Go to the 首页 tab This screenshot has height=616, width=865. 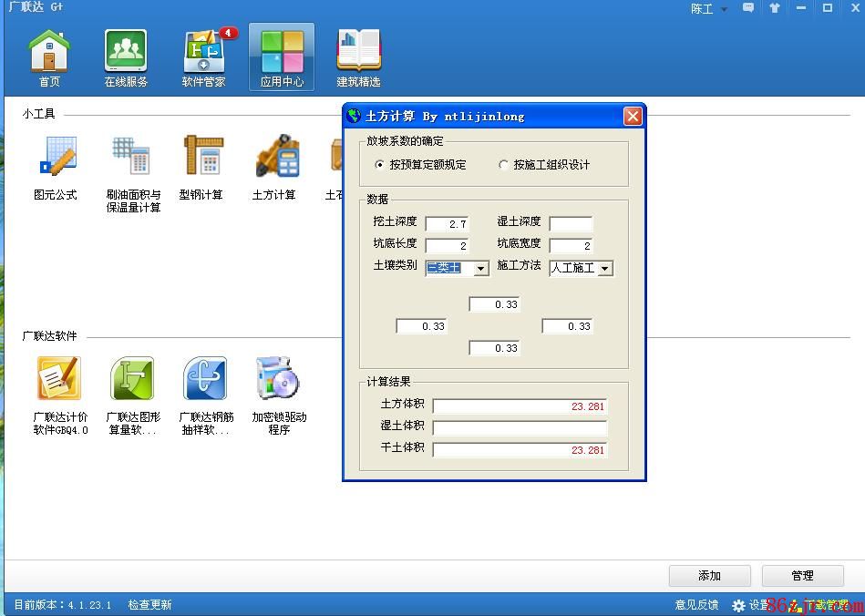(x=49, y=56)
